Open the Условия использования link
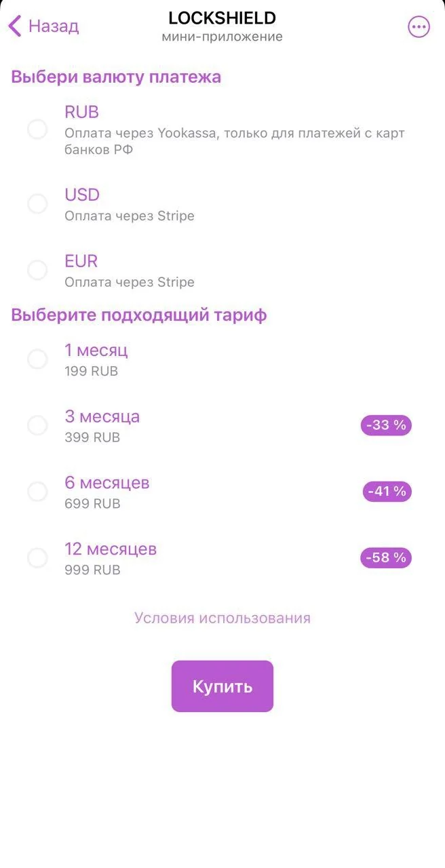Screen dimensions: 445x868 click(222, 618)
